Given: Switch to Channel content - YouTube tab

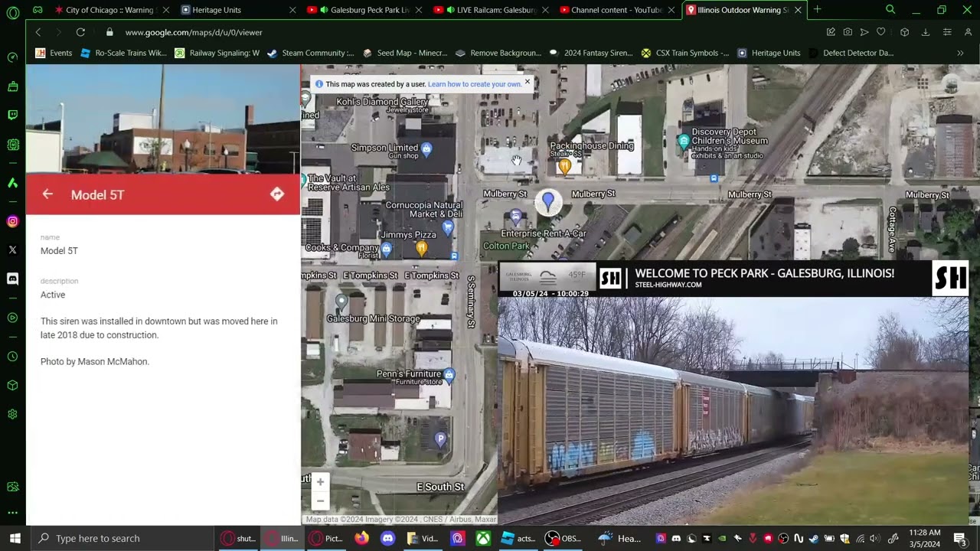Looking at the screenshot, I should click(x=616, y=10).
